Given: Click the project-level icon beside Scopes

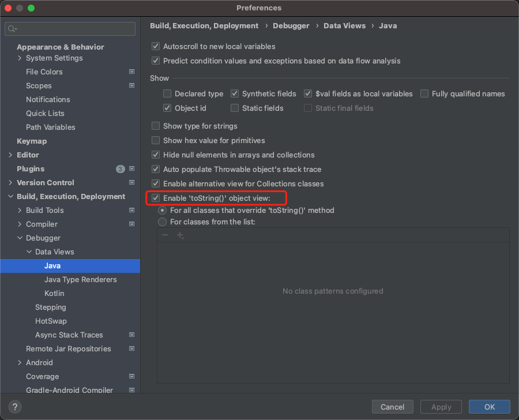Looking at the screenshot, I should click(x=131, y=86).
